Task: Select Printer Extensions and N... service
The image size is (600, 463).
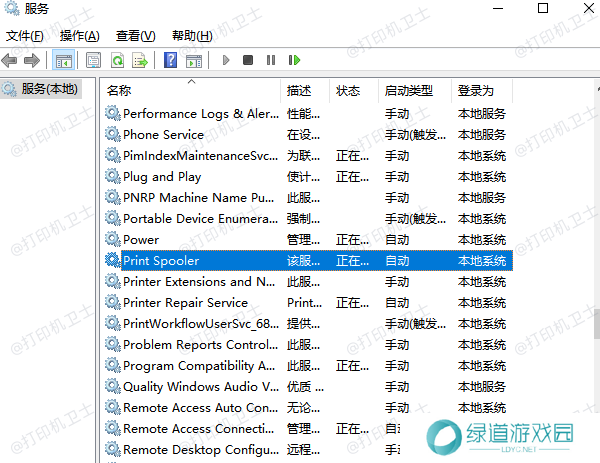Action: click(308, 282)
